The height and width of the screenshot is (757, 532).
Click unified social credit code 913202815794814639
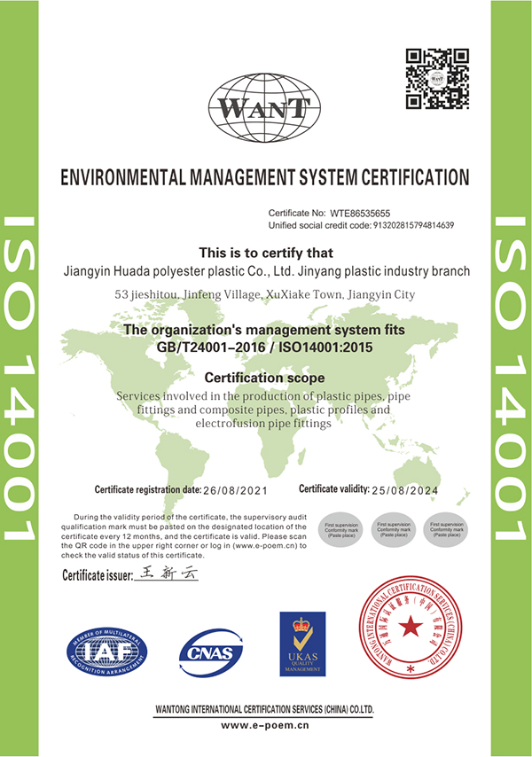pyautogui.click(x=414, y=225)
